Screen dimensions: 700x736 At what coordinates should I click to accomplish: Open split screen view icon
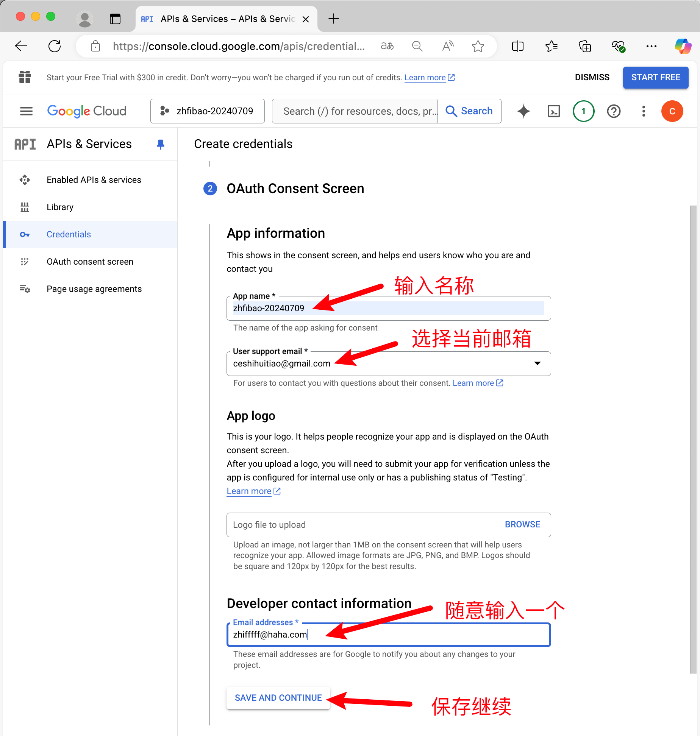(517, 46)
